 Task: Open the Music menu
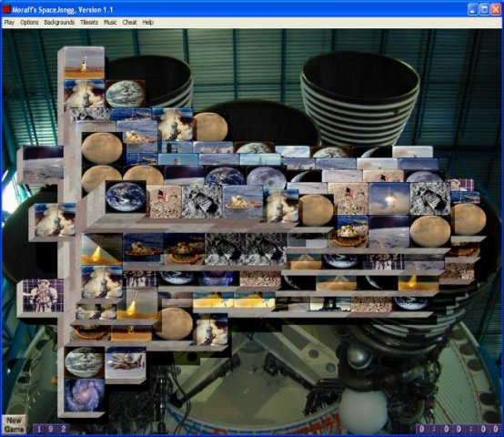[110, 22]
